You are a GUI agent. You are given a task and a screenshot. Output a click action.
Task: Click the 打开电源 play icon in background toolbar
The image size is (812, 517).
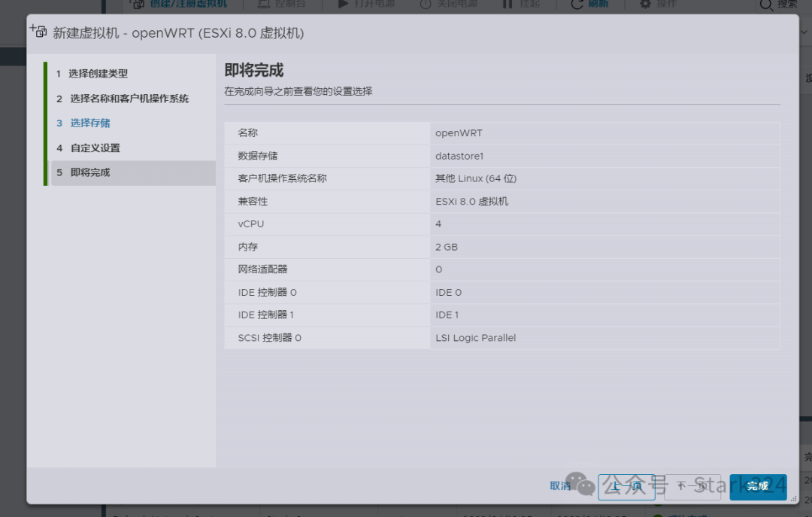(x=343, y=5)
